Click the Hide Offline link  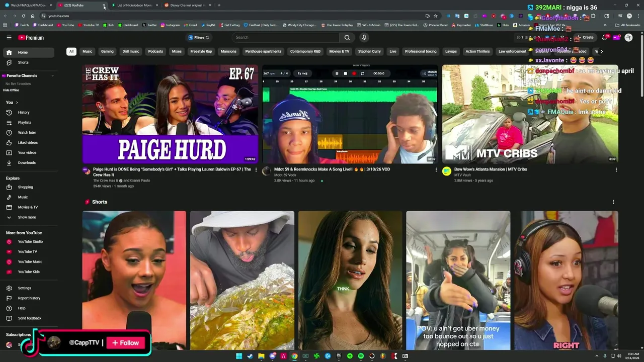tap(11, 90)
